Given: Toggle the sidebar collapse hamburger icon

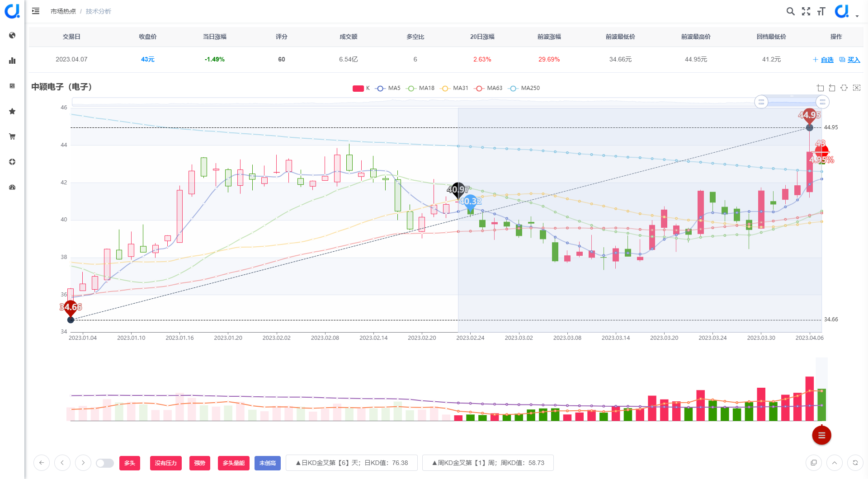Looking at the screenshot, I should 36,11.
